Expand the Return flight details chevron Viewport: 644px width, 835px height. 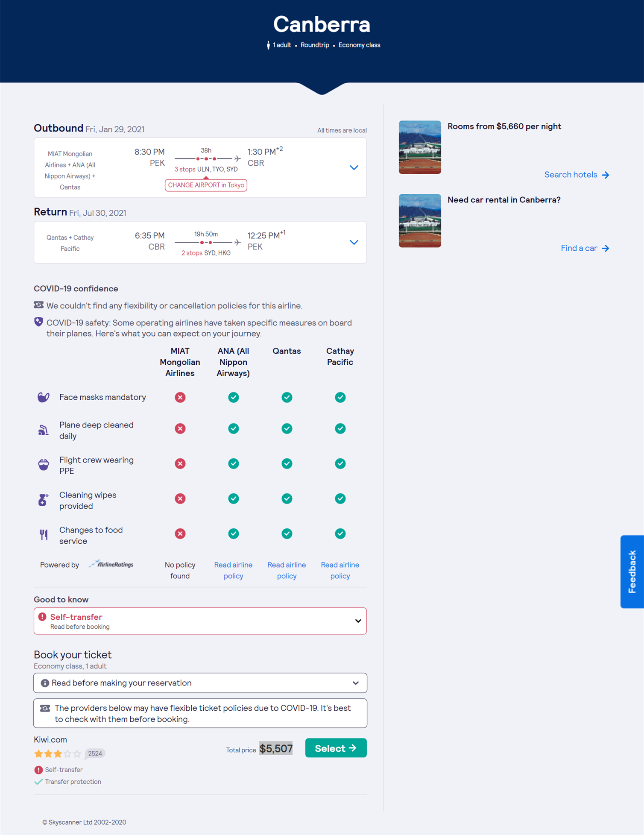354,242
